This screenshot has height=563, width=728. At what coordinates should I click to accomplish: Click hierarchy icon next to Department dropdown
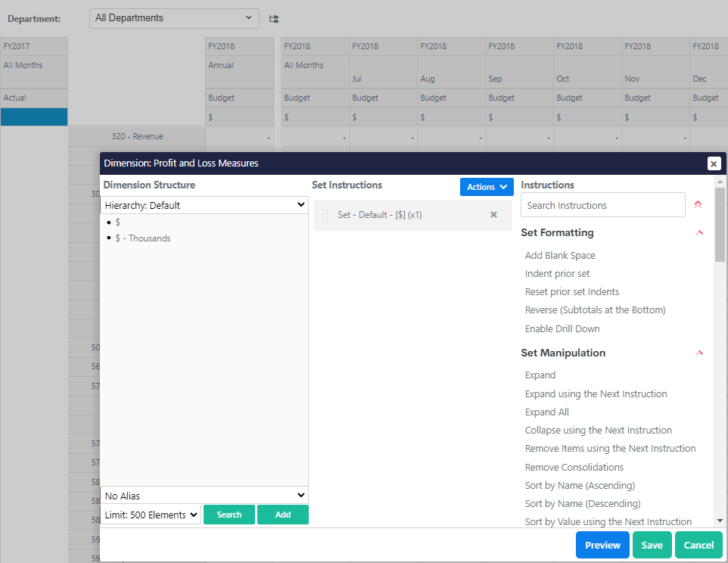pyautogui.click(x=274, y=19)
